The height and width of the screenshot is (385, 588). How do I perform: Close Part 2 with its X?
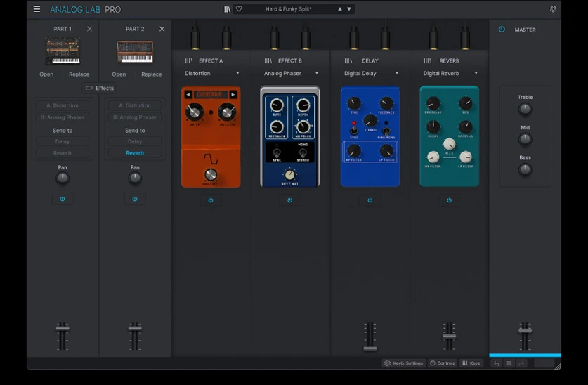pyautogui.click(x=162, y=29)
